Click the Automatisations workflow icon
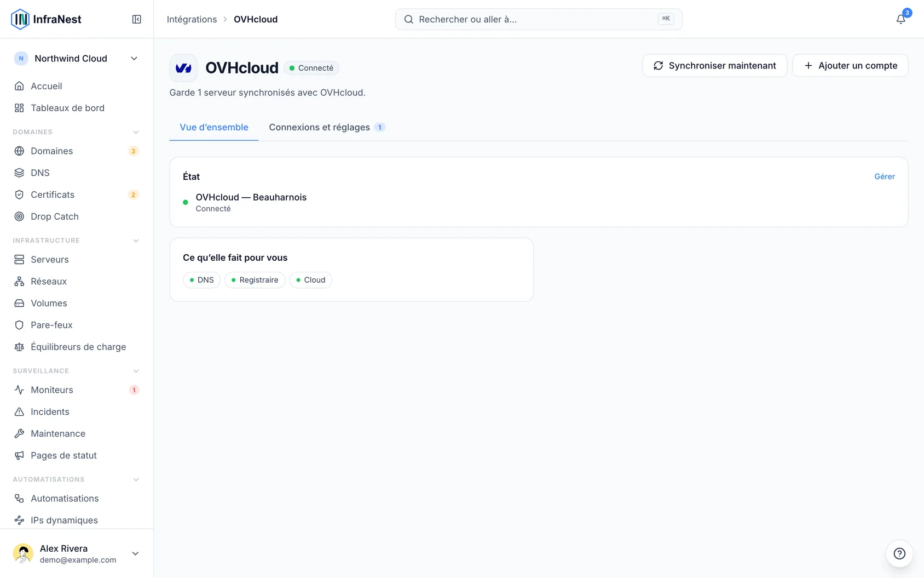Image resolution: width=924 pixels, height=578 pixels. [19, 498]
